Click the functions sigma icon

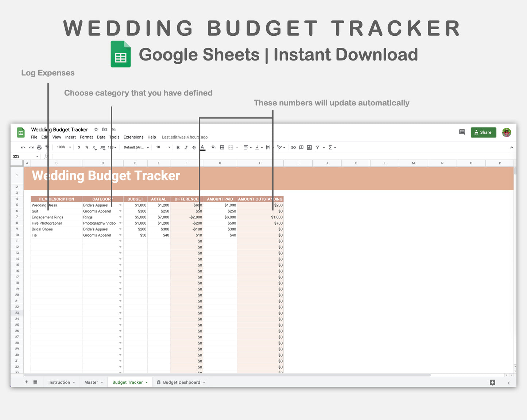330,147
